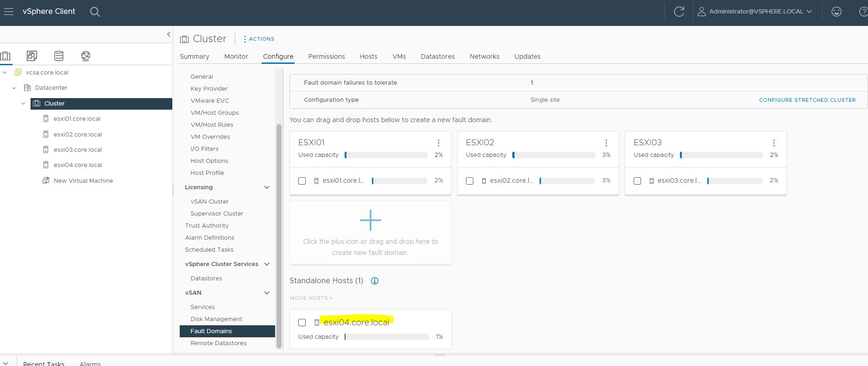Open the feedback smiley icon
The height and width of the screenshot is (366, 868).
point(837,12)
